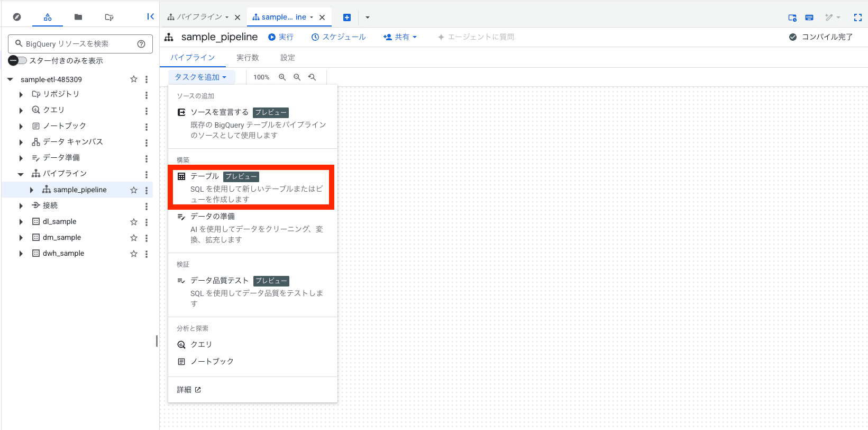Open more options for ノートブック row
868x430 pixels.
pyautogui.click(x=147, y=127)
